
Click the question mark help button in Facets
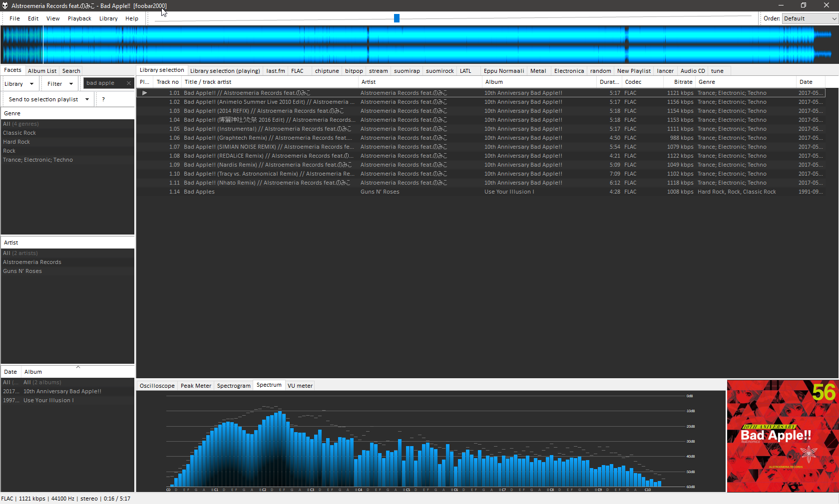pyautogui.click(x=103, y=99)
